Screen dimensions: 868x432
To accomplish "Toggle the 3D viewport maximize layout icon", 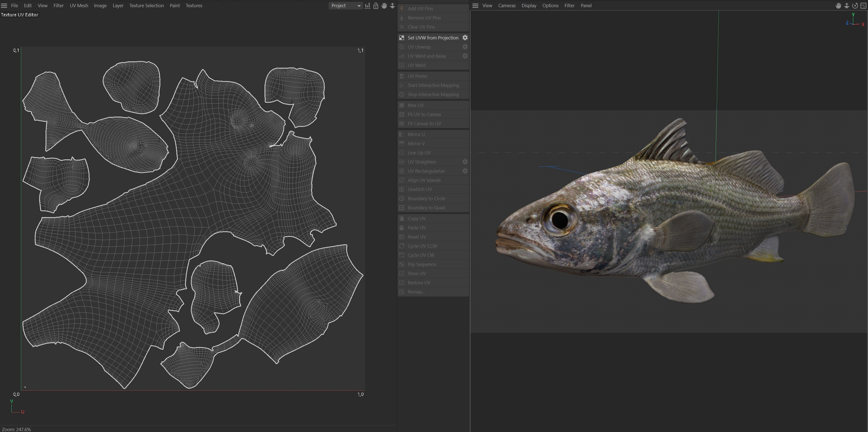I will [863, 5].
